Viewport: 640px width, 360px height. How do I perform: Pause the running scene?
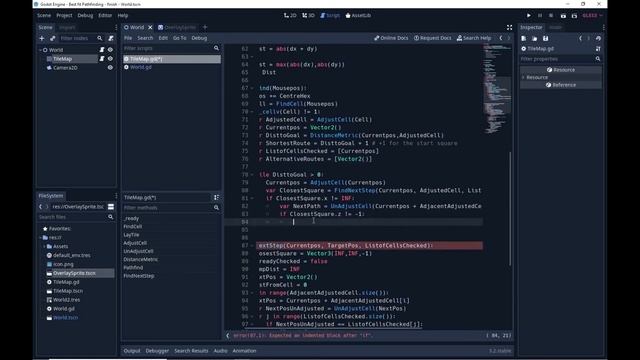pos(540,16)
